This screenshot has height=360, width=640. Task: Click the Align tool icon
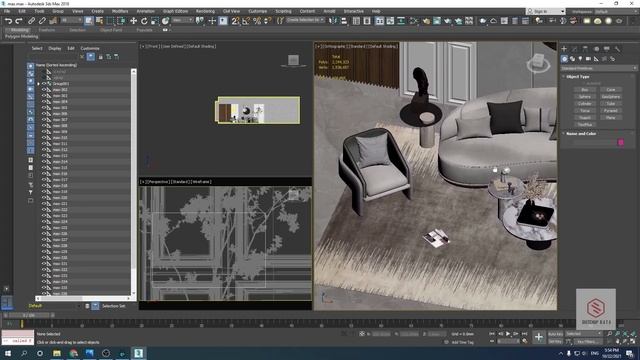click(x=344, y=21)
